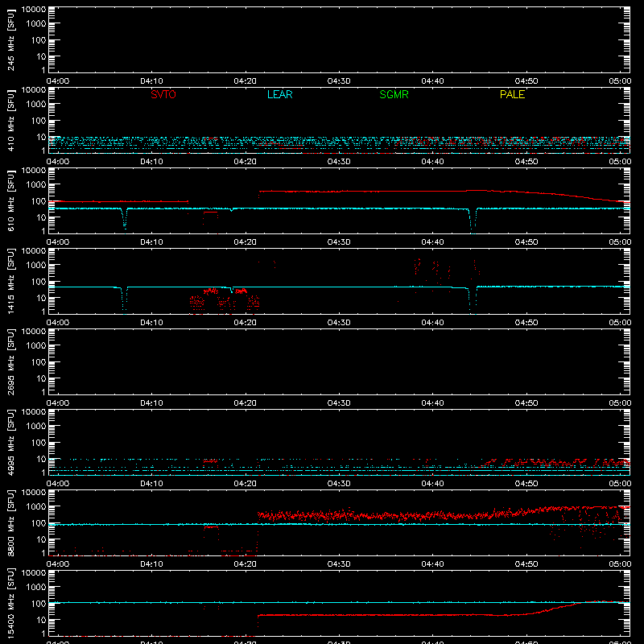
Task: Select the 2695 MHz [SFU] axis title
Action: point(11,361)
